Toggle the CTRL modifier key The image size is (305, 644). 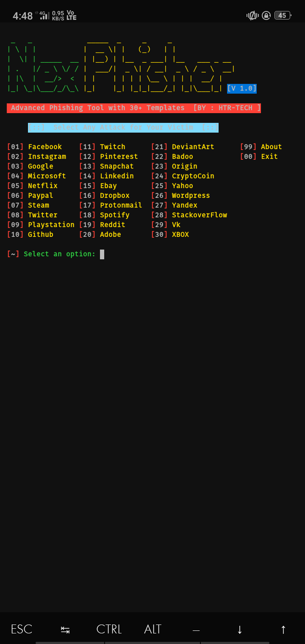[109, 629]
